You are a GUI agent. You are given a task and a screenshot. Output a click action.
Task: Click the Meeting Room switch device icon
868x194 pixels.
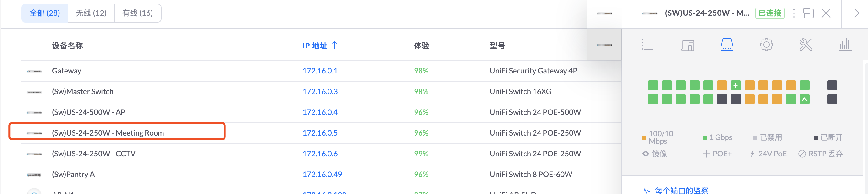click(x=34, y=133)
